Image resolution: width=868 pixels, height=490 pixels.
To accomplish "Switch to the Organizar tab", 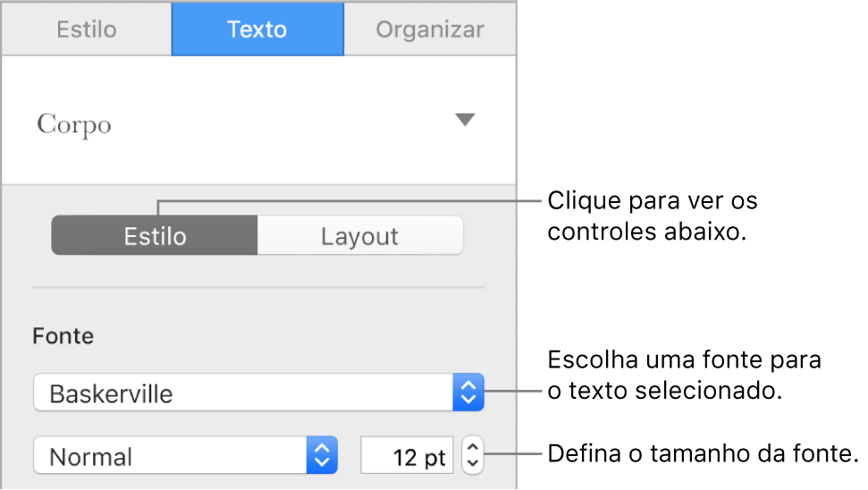I will 429,30.
